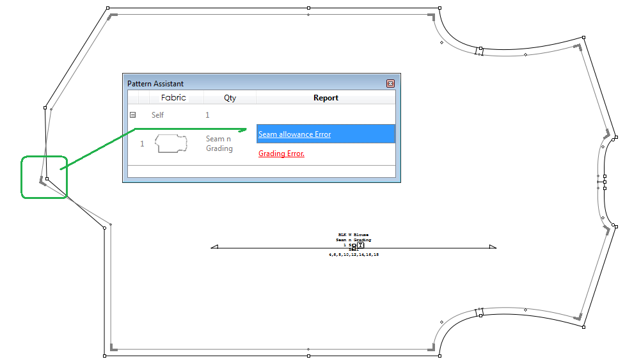Select the top center point on pattern outline

[308, 9]
